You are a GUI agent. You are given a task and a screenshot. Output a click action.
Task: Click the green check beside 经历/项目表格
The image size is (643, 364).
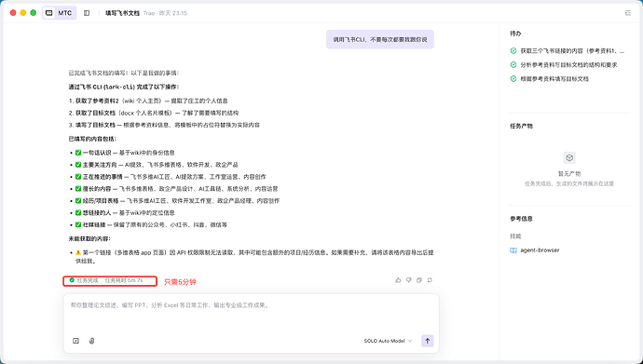click(78, 201)
